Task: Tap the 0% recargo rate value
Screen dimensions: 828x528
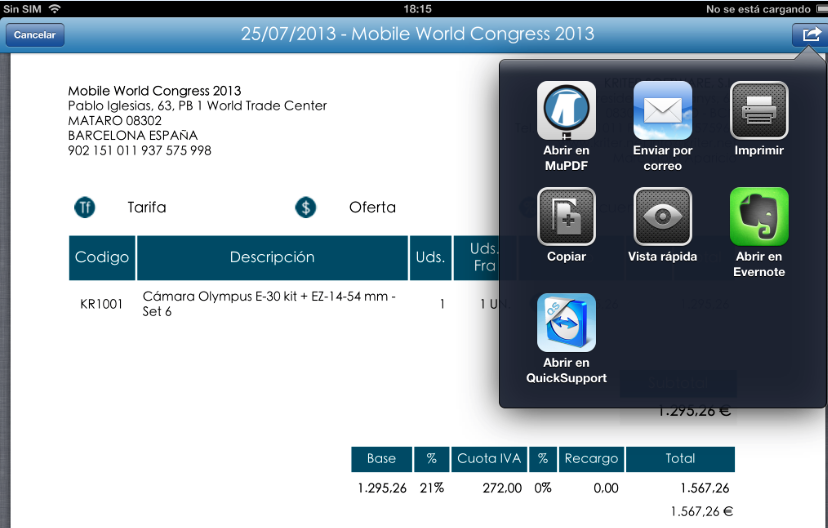Action: (543, 488)
